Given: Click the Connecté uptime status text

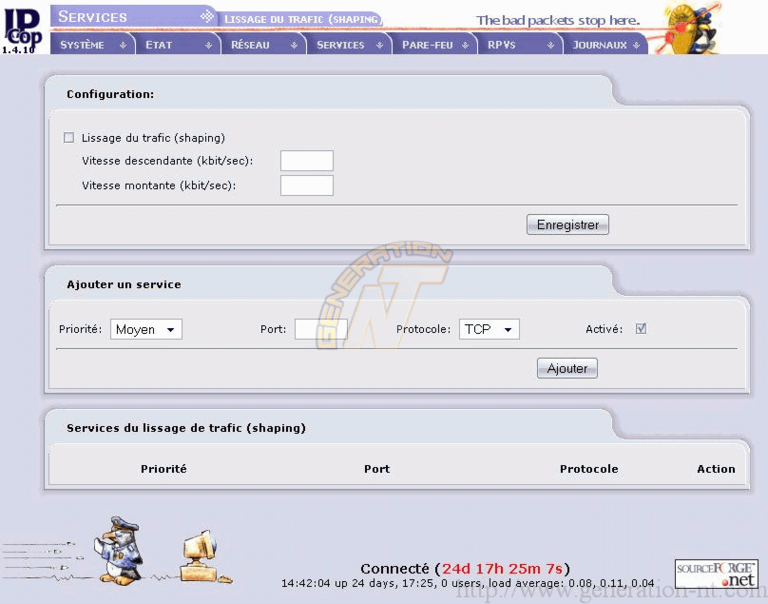Looking at the screenshot, I should (x=465, y=568).
